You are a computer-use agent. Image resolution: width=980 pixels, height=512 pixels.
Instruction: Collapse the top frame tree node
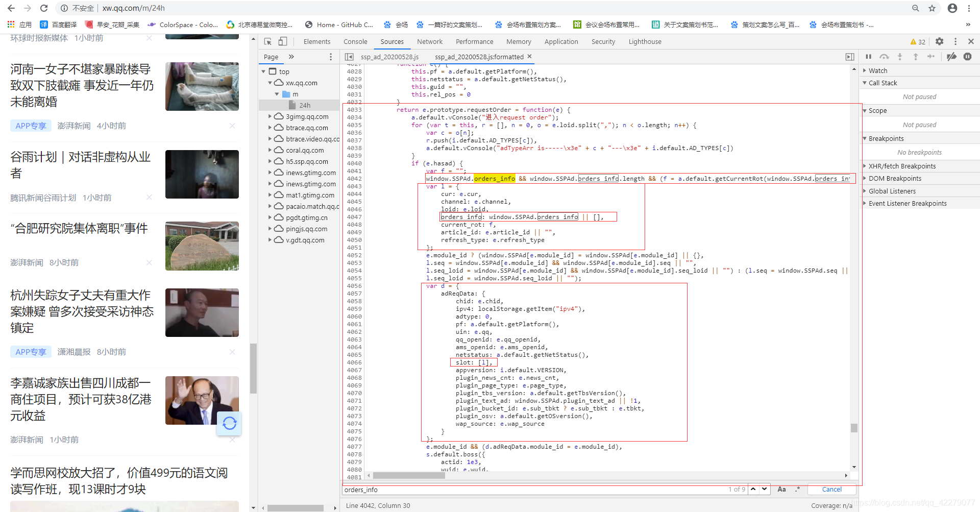tap(263, 71)
